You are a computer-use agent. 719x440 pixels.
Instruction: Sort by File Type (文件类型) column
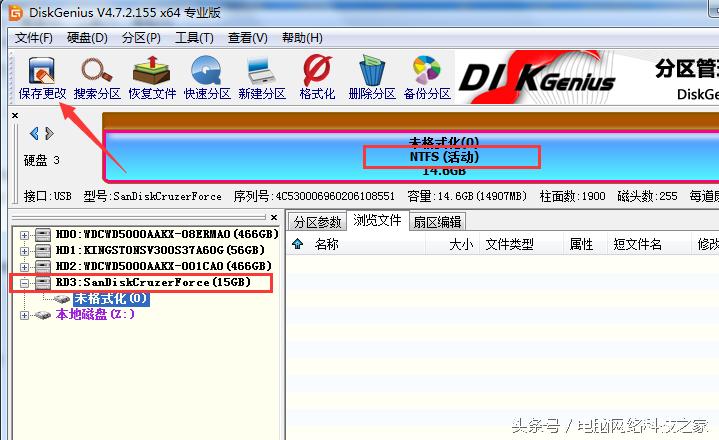pyautogui.click(x=509, y=244)
